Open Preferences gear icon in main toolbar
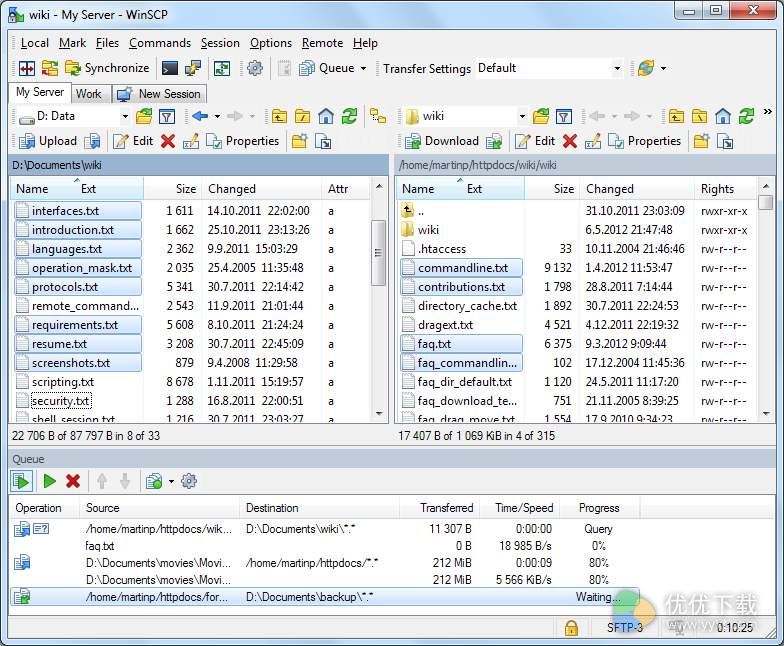Viewport: 784px width, 646px height. pyautogui.click(x=255, y=68)
